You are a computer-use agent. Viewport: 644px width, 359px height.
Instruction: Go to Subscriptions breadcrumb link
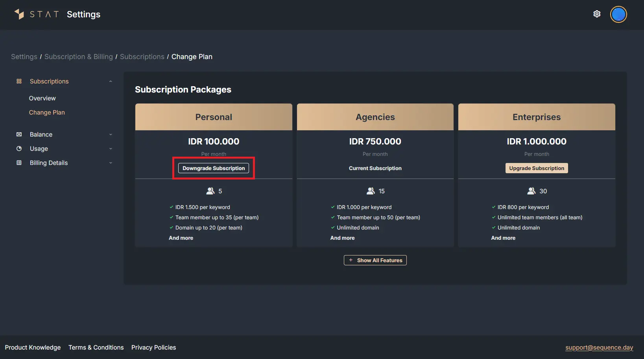click(x=142, y=57)
